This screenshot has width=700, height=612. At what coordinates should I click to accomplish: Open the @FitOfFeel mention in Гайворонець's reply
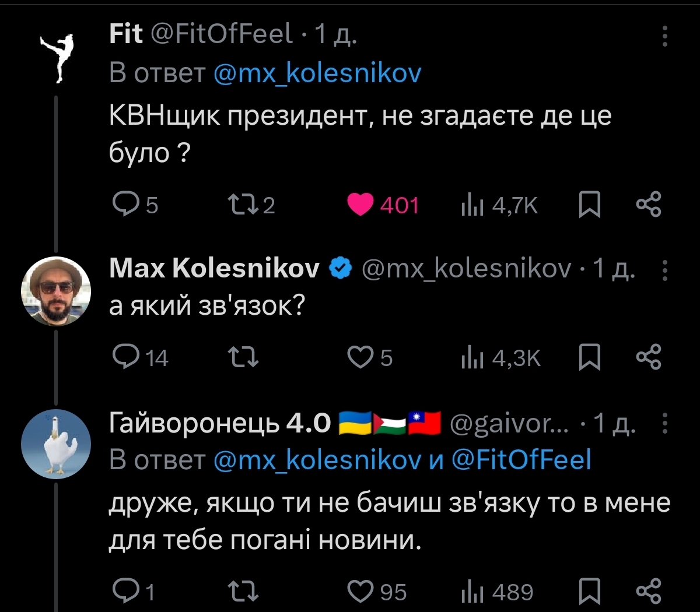point(521,460)
